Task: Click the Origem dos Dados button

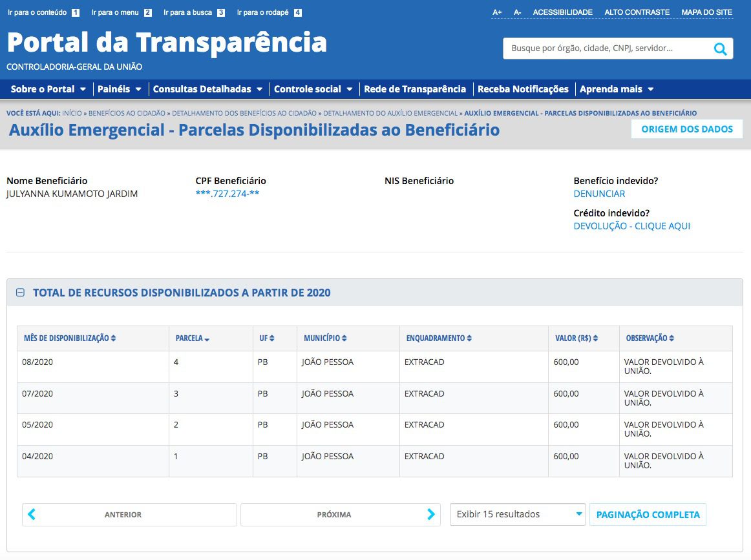Action: [686, 129]
